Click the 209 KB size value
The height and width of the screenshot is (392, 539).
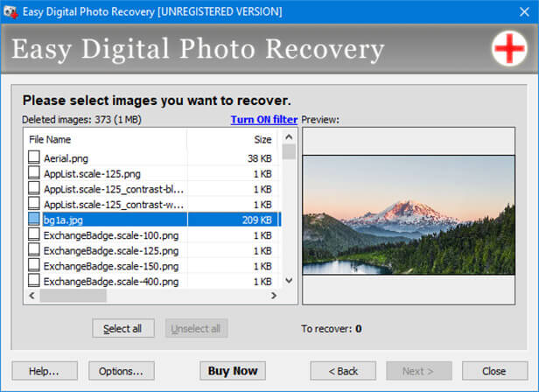(256, 220)
